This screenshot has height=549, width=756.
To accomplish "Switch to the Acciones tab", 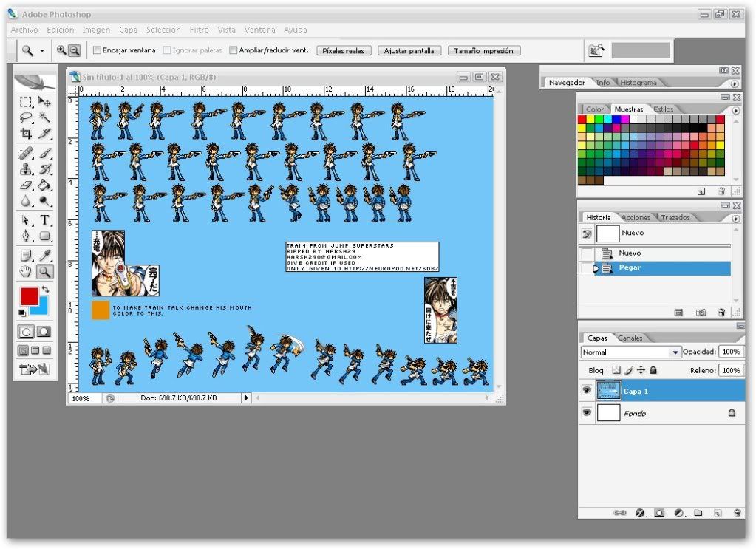I will [636, 218].
